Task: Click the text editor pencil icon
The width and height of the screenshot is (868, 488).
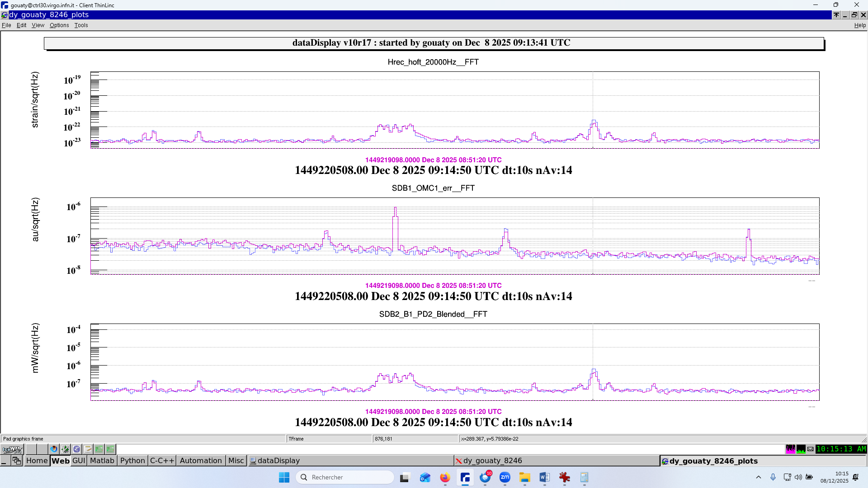Action: [88, 449]
